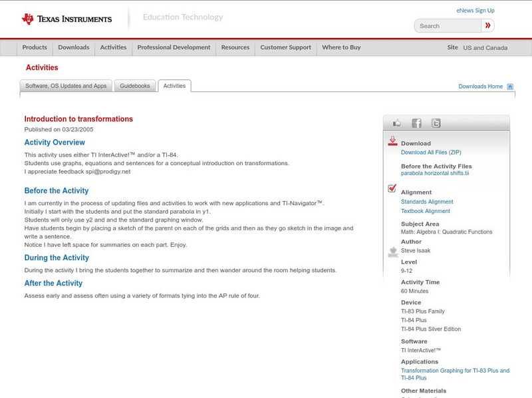Screen dimensions: 532x398
Task: Open the Customer Support menu
Action: click(285, 47)
